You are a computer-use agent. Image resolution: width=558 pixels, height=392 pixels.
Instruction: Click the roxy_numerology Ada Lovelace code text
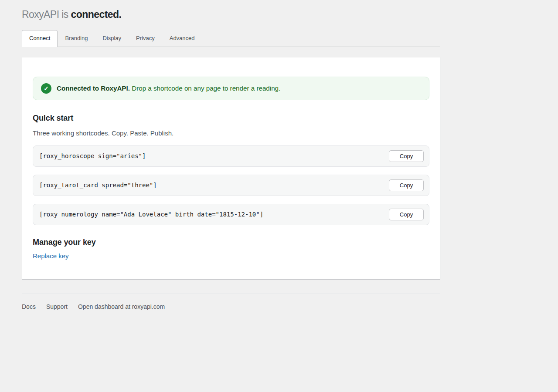tap(151, 214)
